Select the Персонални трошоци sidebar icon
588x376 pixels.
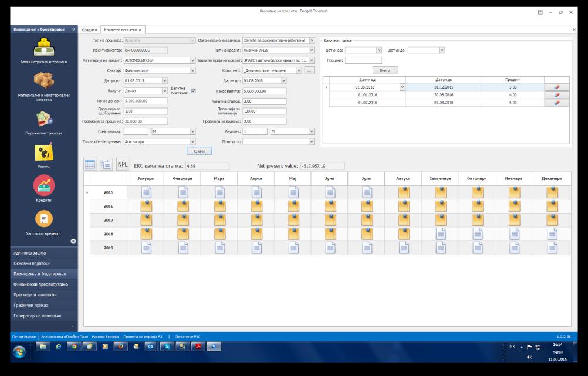click(x=43, y=119)
